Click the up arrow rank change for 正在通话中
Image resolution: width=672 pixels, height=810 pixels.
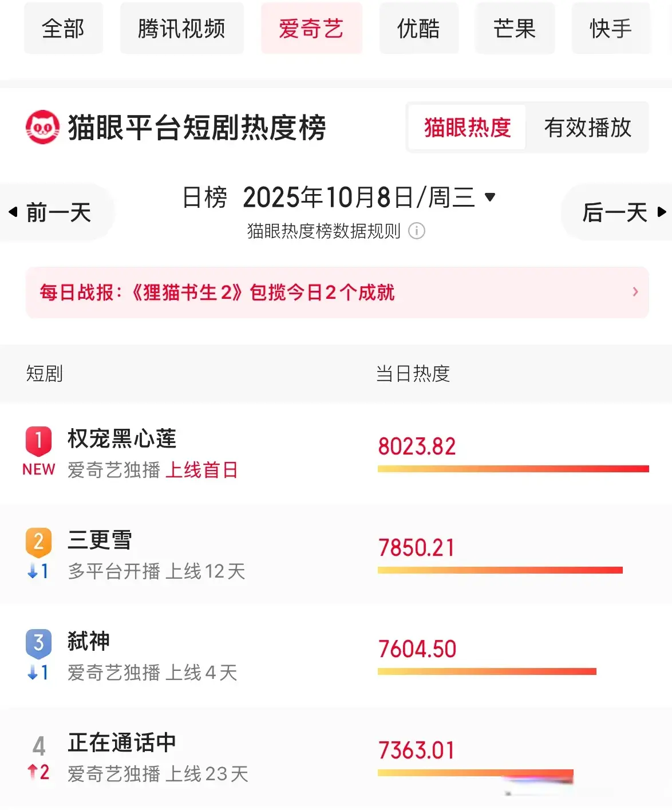coord(33,772)
